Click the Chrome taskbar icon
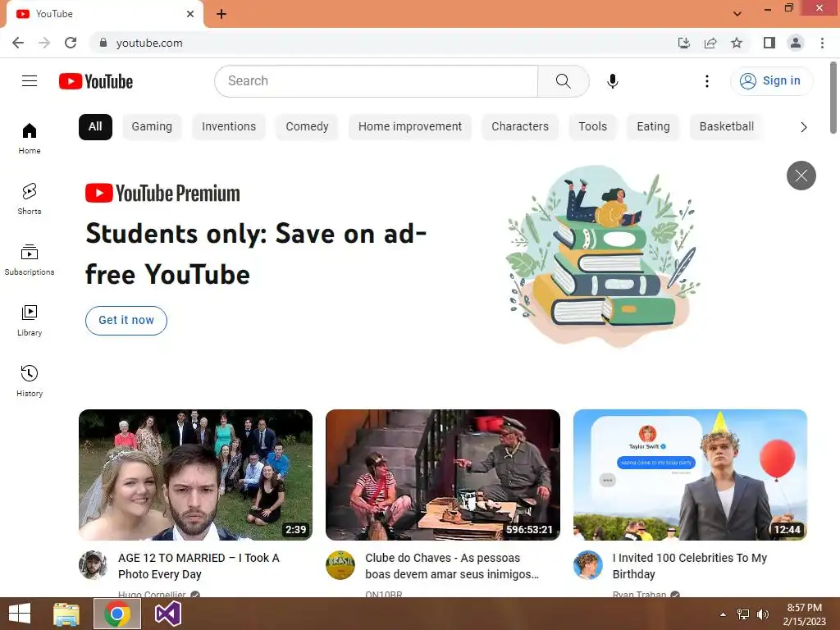 point(117,614)
